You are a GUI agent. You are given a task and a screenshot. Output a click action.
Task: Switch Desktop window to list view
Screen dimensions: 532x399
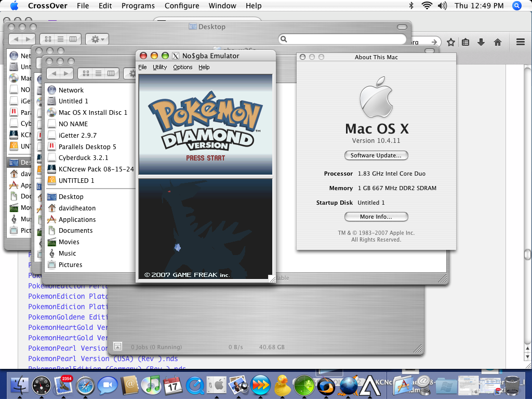click(60, 39)
